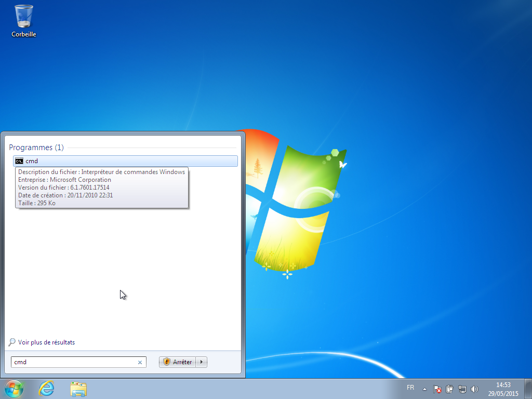Click the Programmes (1) results header

36,148
